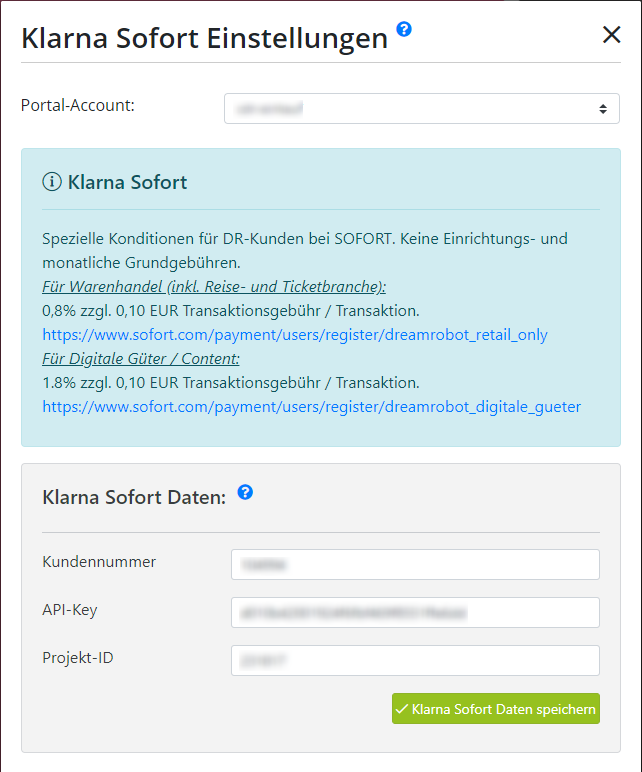Click the Klarna Sofort Daten heading

pos(134,497)
